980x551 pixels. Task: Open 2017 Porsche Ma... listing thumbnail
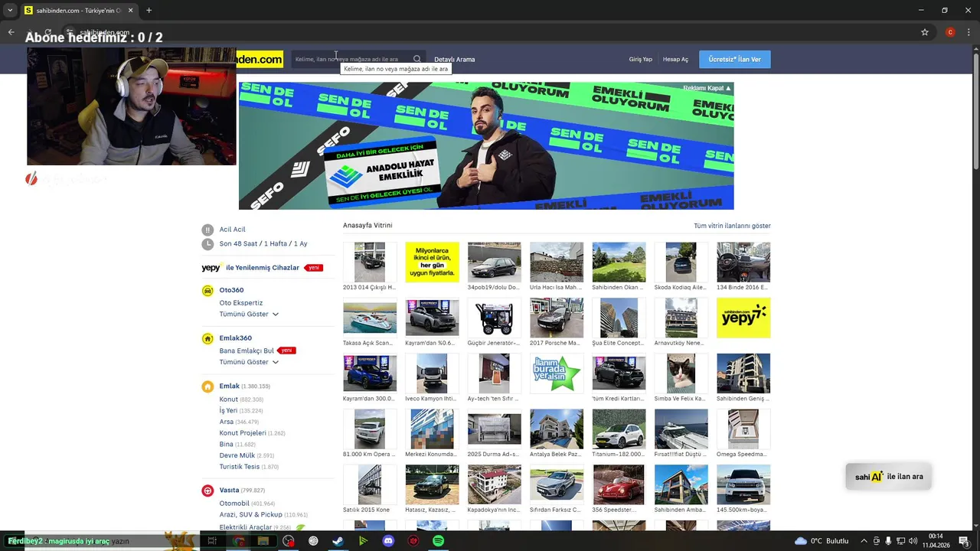(557, 318)
